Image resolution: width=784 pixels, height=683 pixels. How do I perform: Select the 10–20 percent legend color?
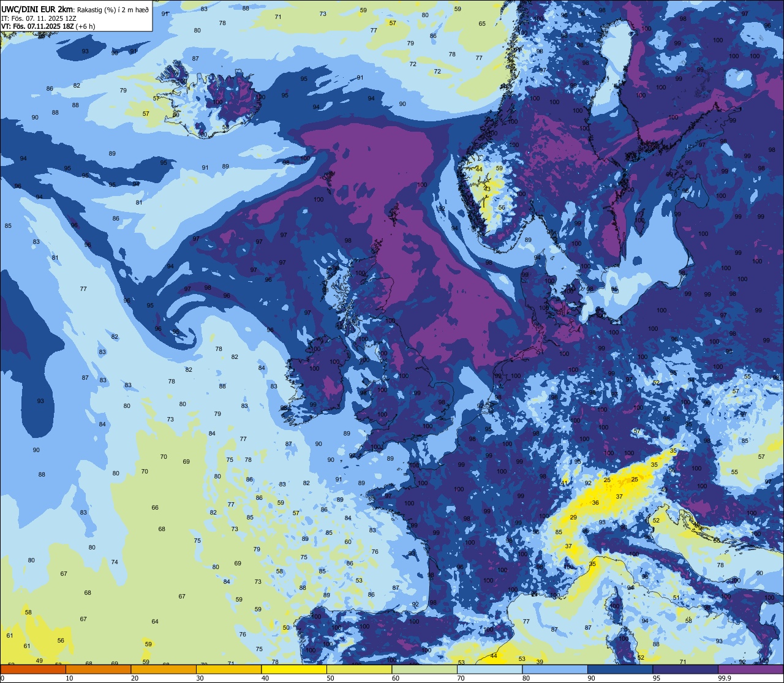[x=98, y=670]
